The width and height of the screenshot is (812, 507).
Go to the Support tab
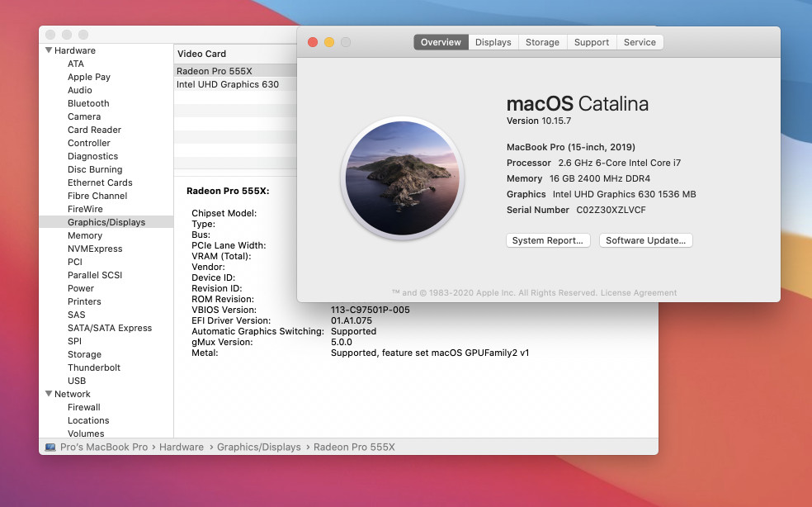(x=592, y=42)
